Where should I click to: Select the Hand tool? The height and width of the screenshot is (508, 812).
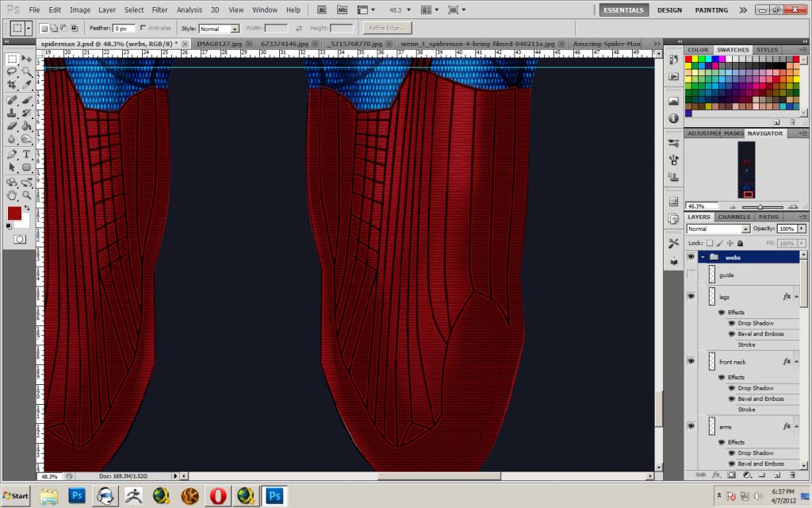[12, 195]
